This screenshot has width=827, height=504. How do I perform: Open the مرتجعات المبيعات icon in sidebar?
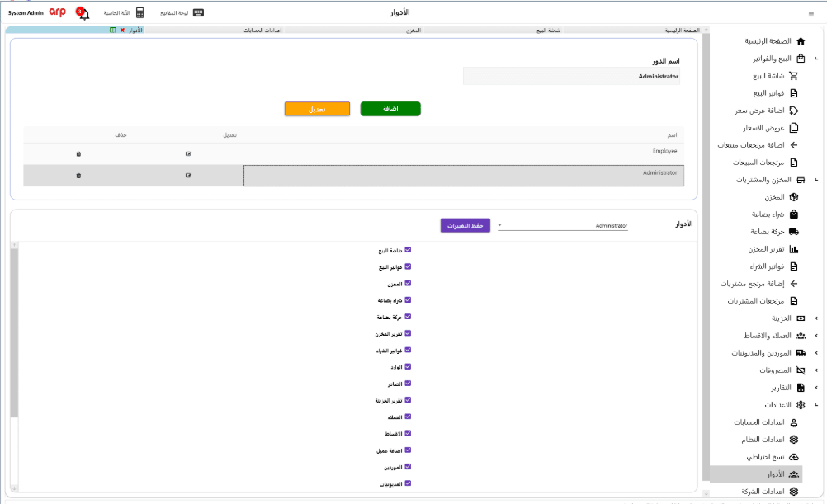tap(794, 163)
